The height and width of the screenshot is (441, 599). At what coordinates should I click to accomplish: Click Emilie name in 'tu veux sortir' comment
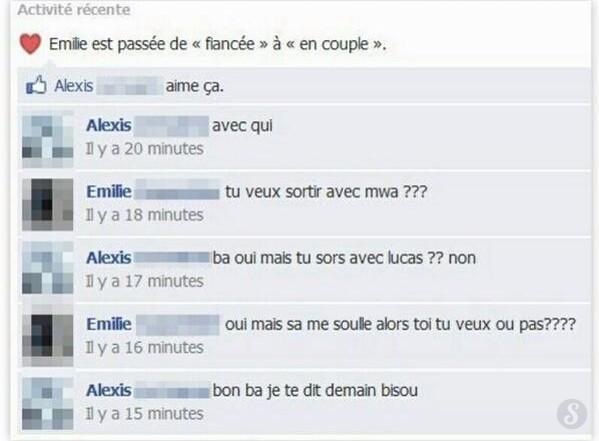(x=109, y=191)
